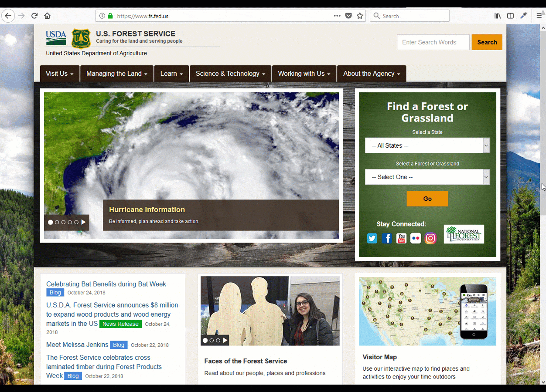Click the orange Search button
546x392 pixels.
[x=487, y=42]
